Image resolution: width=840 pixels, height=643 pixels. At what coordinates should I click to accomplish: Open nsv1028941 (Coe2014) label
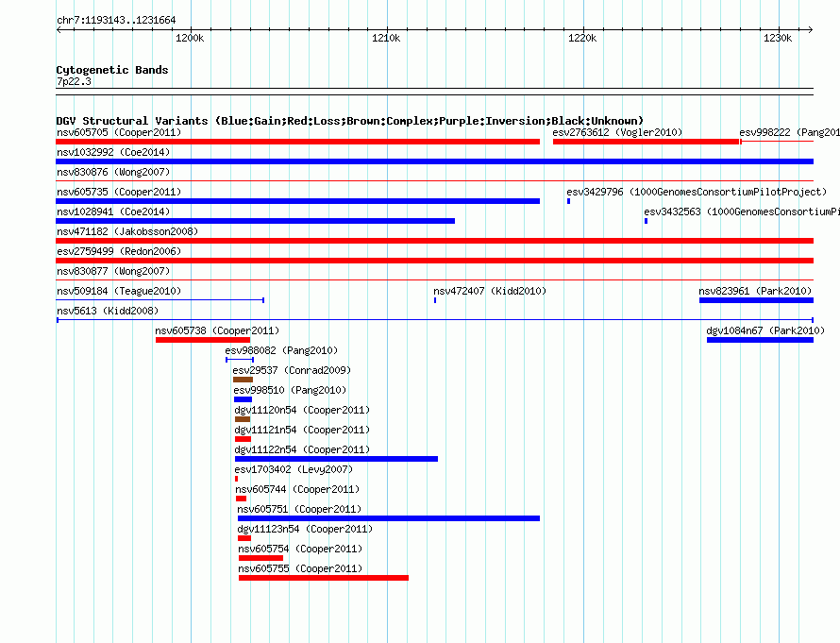click(113, 212)
